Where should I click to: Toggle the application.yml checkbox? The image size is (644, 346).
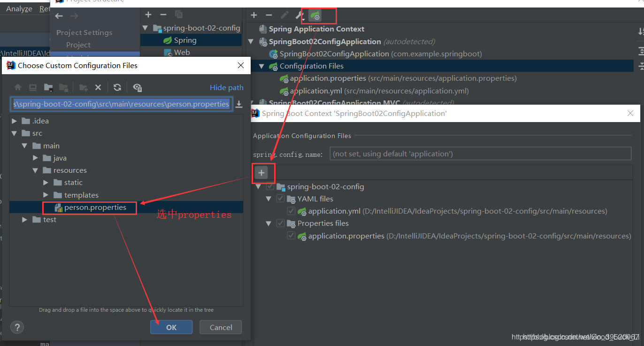[x=291, y=211]
